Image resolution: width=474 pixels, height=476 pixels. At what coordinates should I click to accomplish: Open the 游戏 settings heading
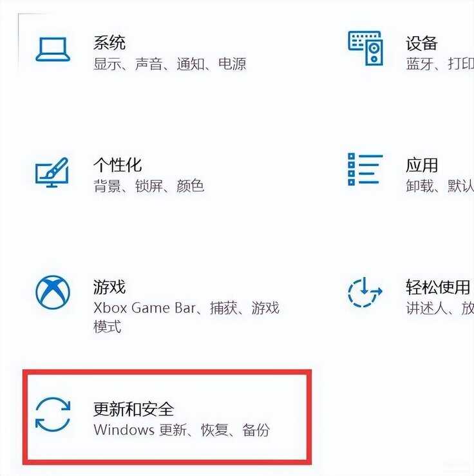109,287
